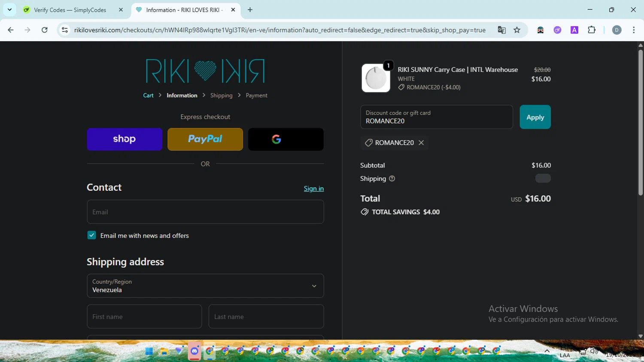Image resolution: width=644 pixels, height=362 pixels.
Task: Apply the discount code
Action: pyautogui.click(x=535, y=117)
